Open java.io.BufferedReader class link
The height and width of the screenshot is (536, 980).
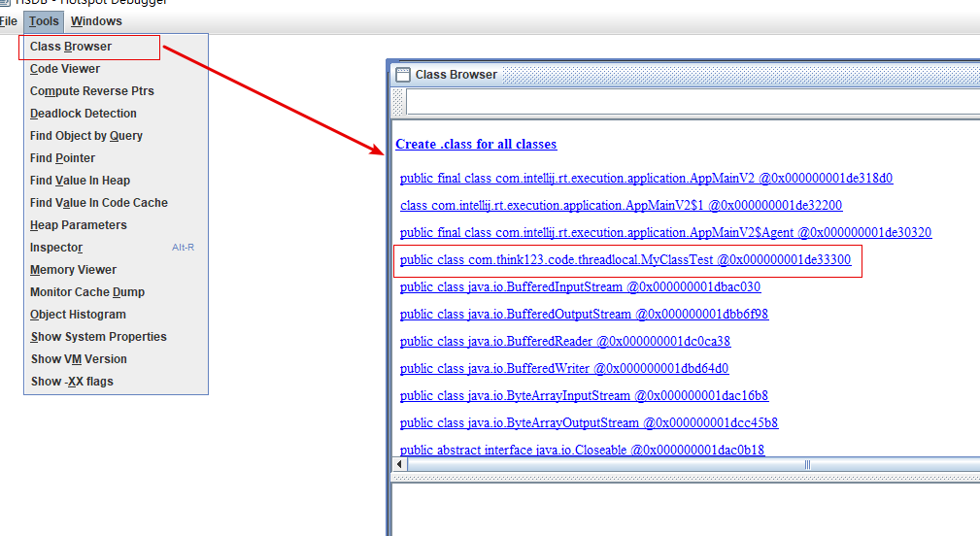(564, 342)
